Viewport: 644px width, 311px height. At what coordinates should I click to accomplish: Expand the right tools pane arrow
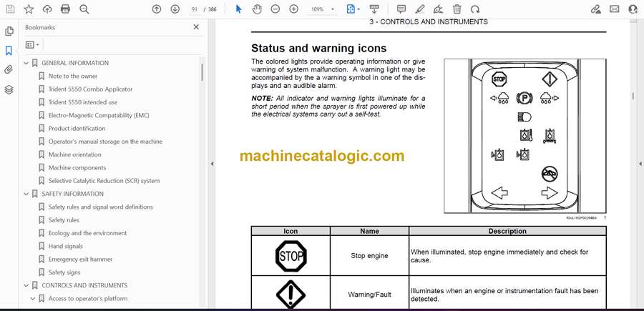click(x=640, y=164)
